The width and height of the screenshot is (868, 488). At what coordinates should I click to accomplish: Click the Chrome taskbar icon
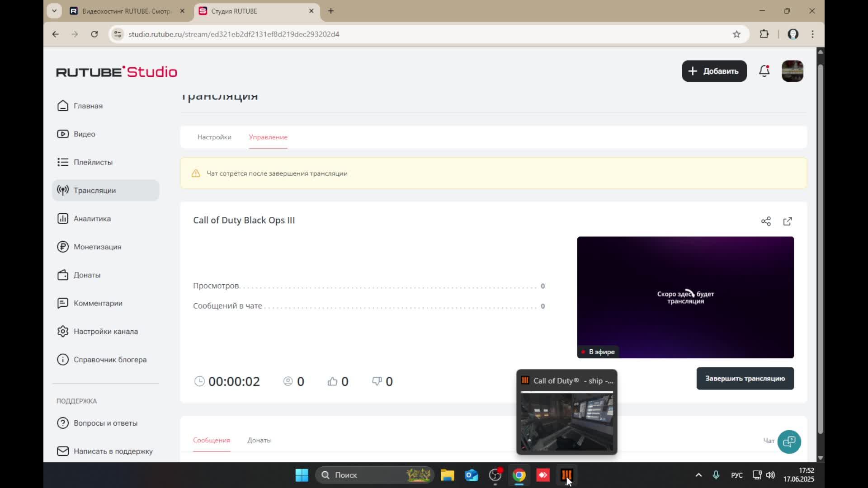[x=519, y=475]
